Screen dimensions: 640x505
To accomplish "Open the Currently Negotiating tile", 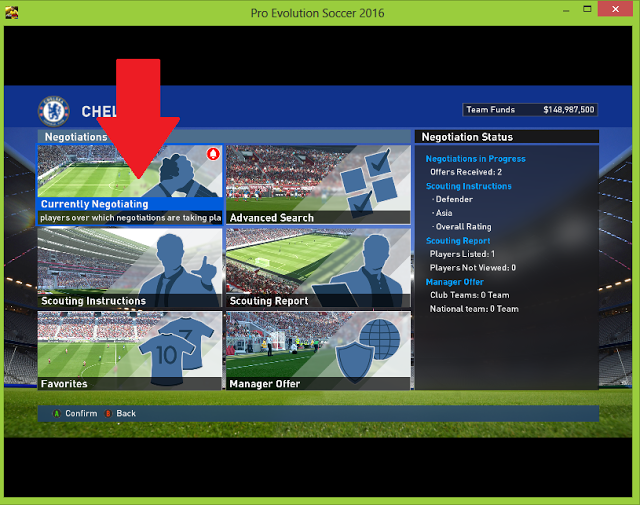I will (x=130, y=185).
